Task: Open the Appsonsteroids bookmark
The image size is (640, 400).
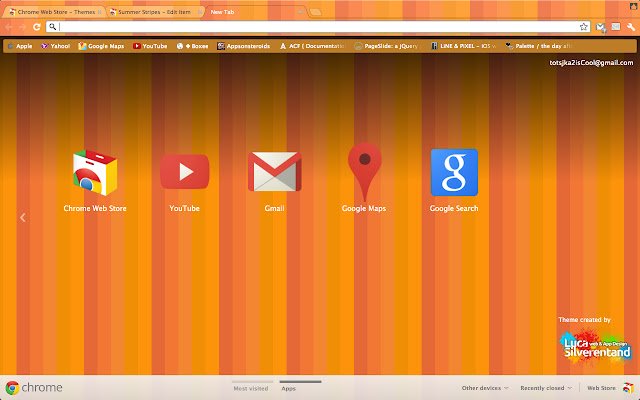Action: (244, 46)
